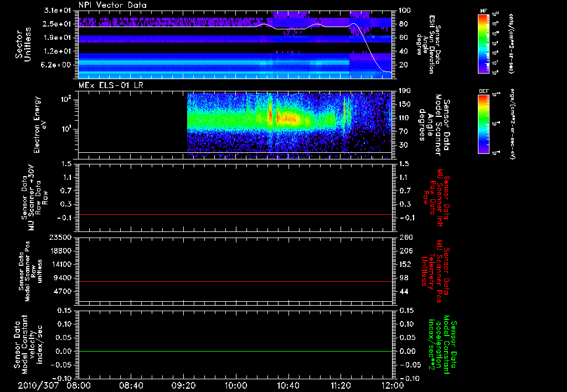This screenshot has height=392, width=567.
Task: Click the '98' telemetry tick value
Action: pos(404,278)
